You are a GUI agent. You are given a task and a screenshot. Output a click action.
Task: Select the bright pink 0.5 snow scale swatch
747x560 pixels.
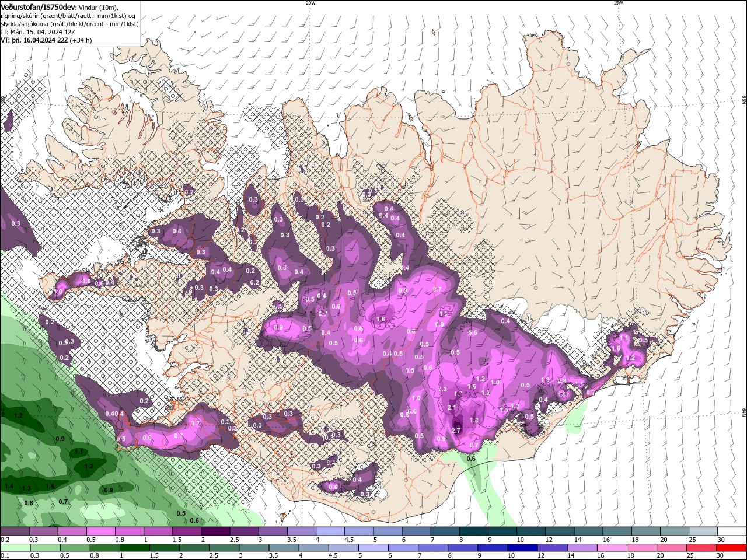coord(101,531)
